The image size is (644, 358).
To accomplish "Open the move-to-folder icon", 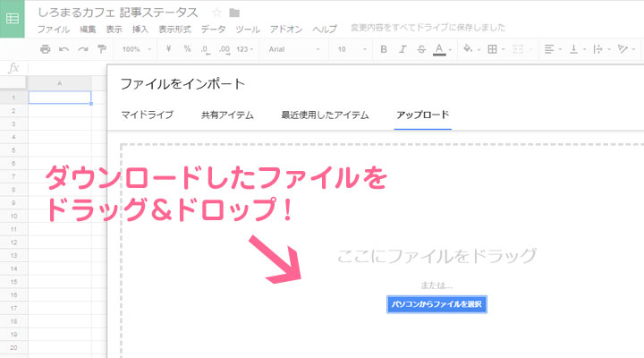I will pyautogui.click(x=234, y=13).
